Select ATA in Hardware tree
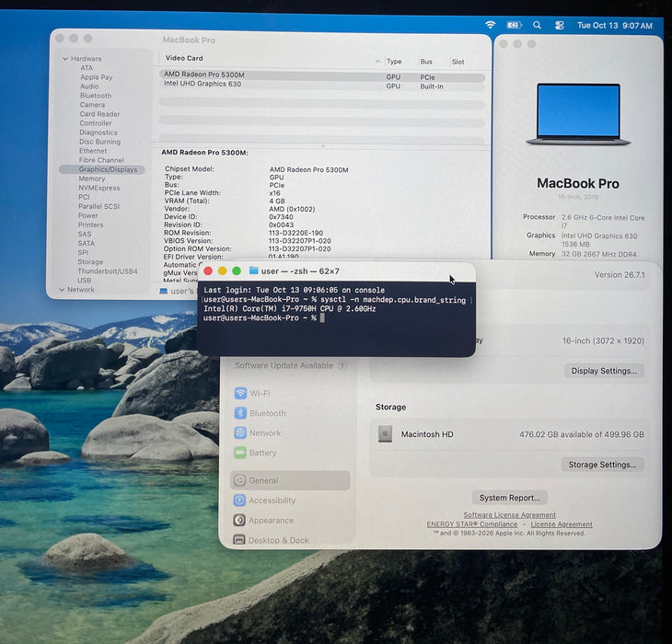The height and width of the screenshot is (644, 672). click(x=87, y=68)
